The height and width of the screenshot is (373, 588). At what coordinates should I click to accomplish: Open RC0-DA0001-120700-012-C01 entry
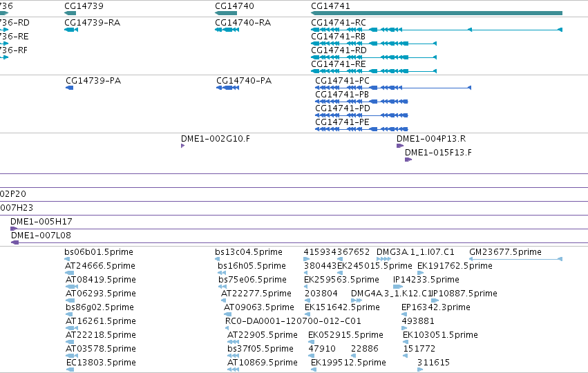coord(293,321)
